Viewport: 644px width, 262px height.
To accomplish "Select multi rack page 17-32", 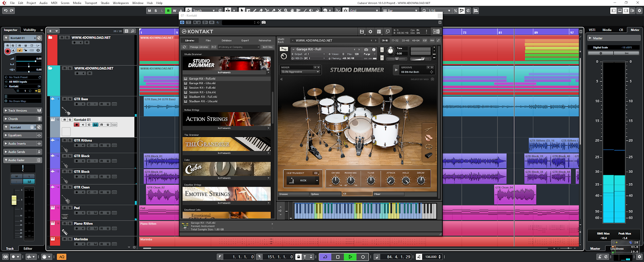I will pyautogui.click(x=395, y=40).
